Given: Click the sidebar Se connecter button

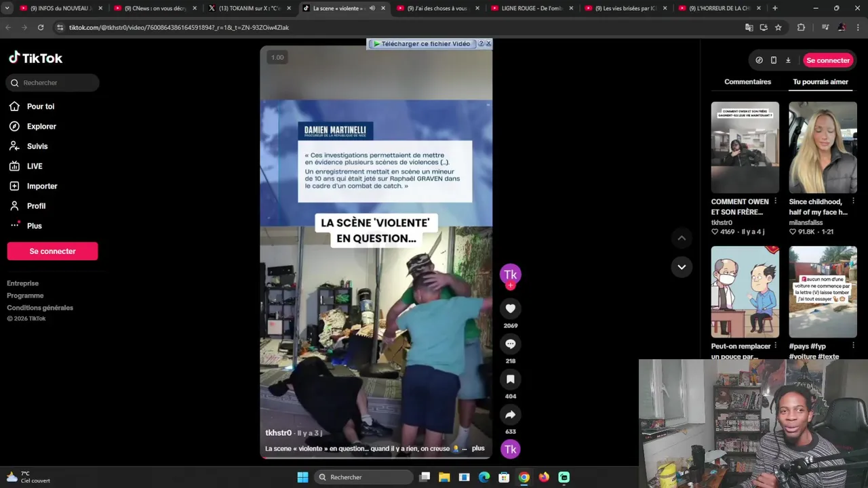Looking at the screenshot, I should pos(52,251).
